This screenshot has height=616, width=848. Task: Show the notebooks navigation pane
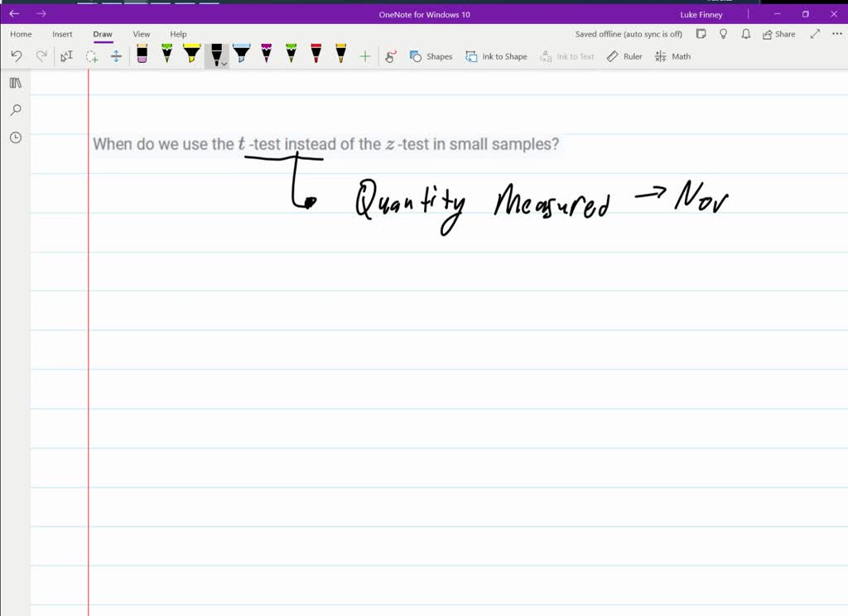pos(15,83)
